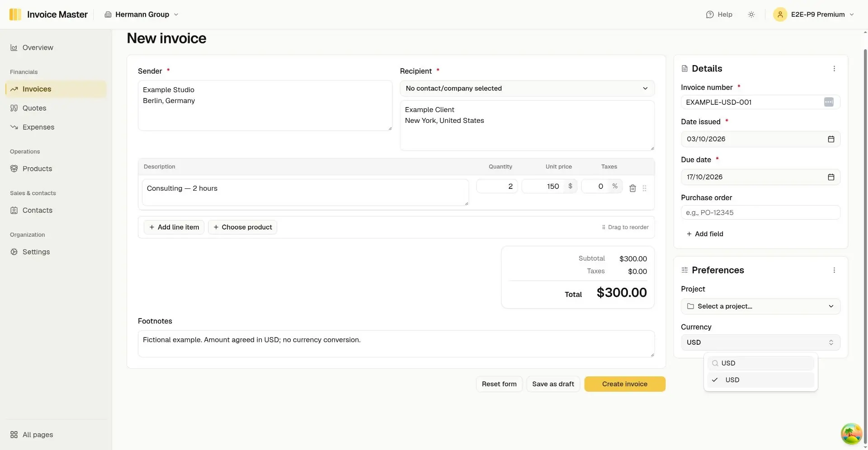Click the invoice number generator icon
Image resolution: width=868 pixels, height=450 pixels.
tap(829, 102)
